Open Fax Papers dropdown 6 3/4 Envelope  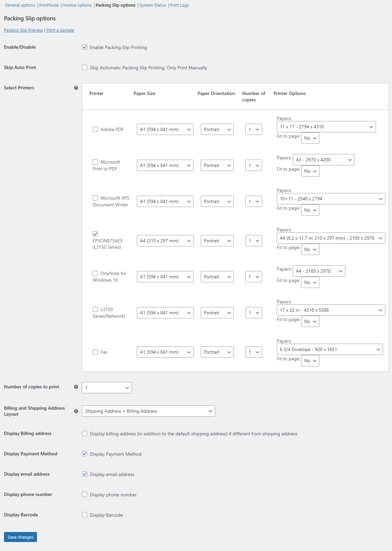click(x=330, y=349)
